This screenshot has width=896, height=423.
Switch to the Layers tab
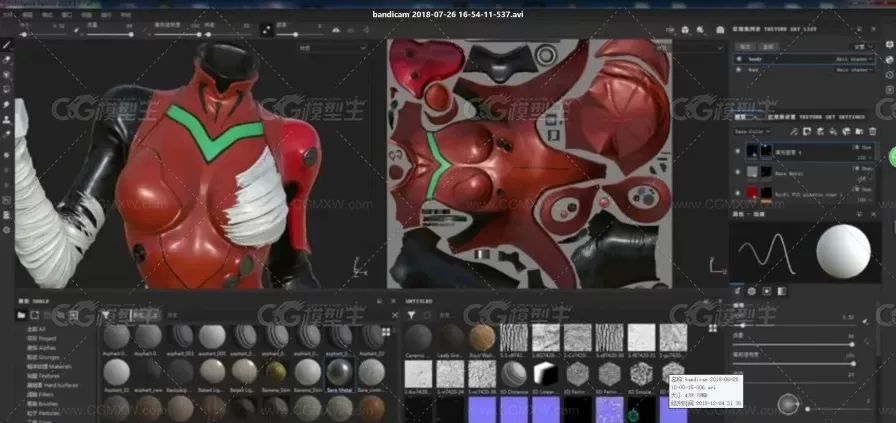pyautogui.click(x=740, y=117)
